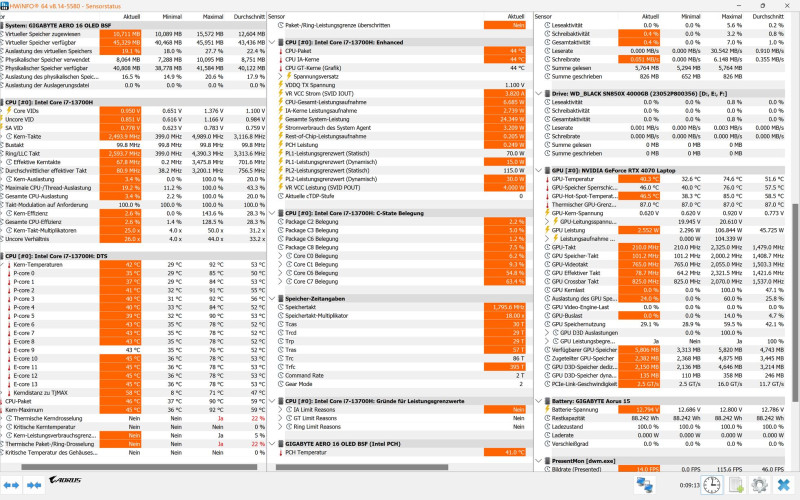Select the PL1-Leistungsgrenzwert (Statisch) row
Viewport: 800px width, 500px height.
(401, 154)
